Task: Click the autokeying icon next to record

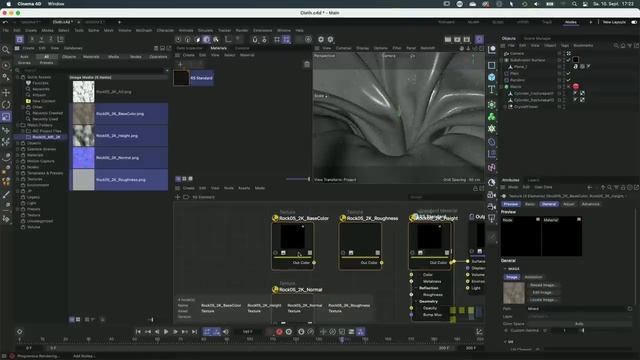Action: 289,332
